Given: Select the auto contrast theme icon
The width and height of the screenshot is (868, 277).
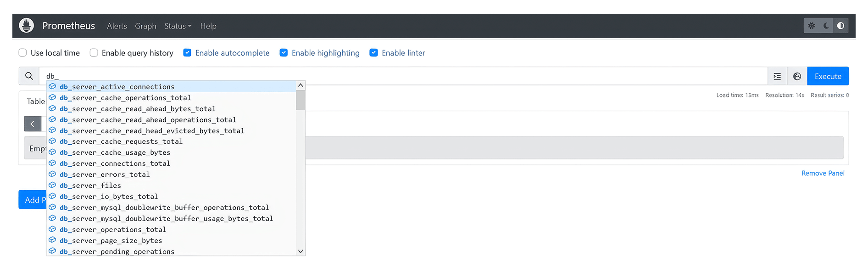Looking at the screenshot, I should pos(840,26).
